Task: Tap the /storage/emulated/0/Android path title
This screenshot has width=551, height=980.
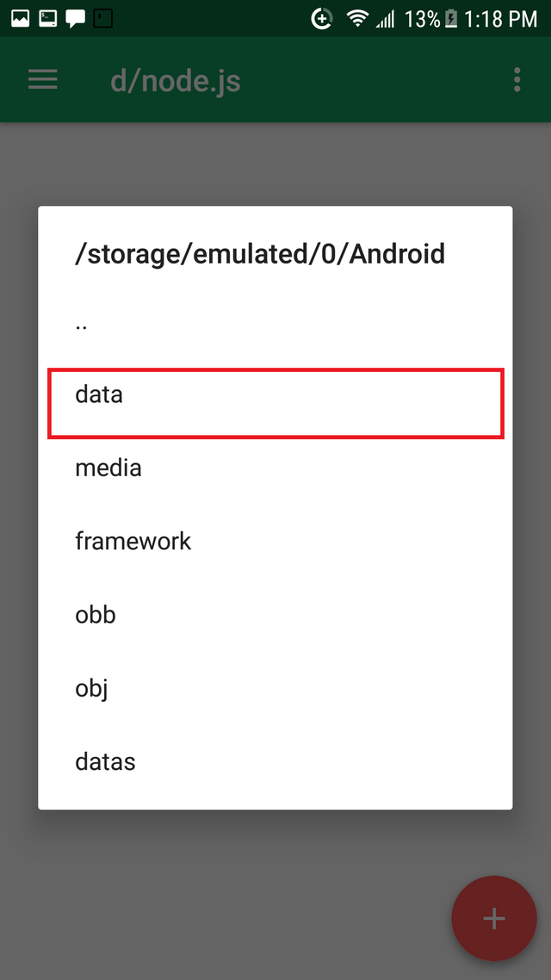Action: tap(260, 254)
